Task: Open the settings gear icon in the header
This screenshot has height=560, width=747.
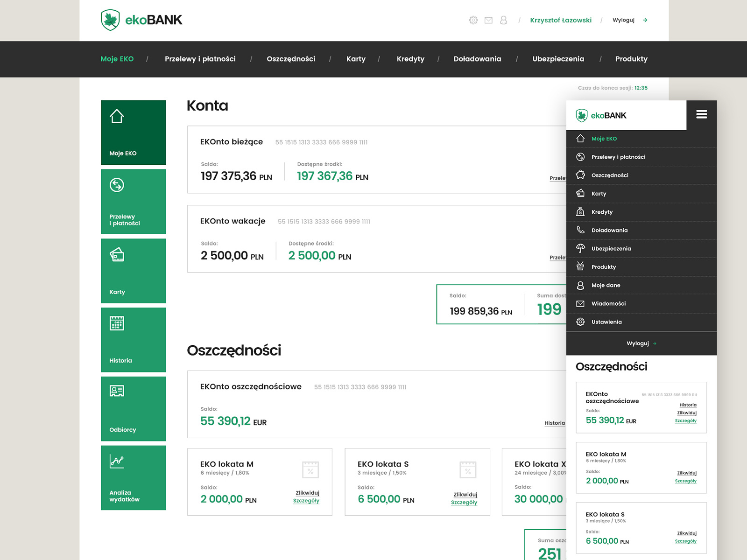Action: (x=473, y=20)
